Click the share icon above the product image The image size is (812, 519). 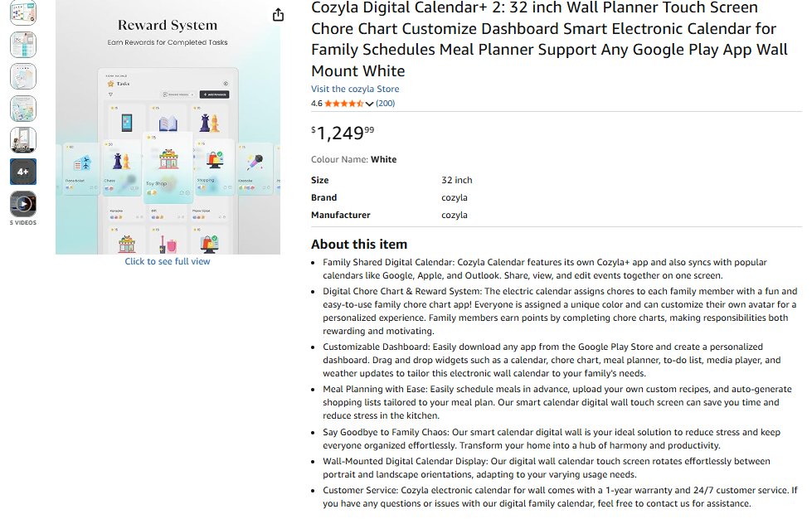click(278, 15)
